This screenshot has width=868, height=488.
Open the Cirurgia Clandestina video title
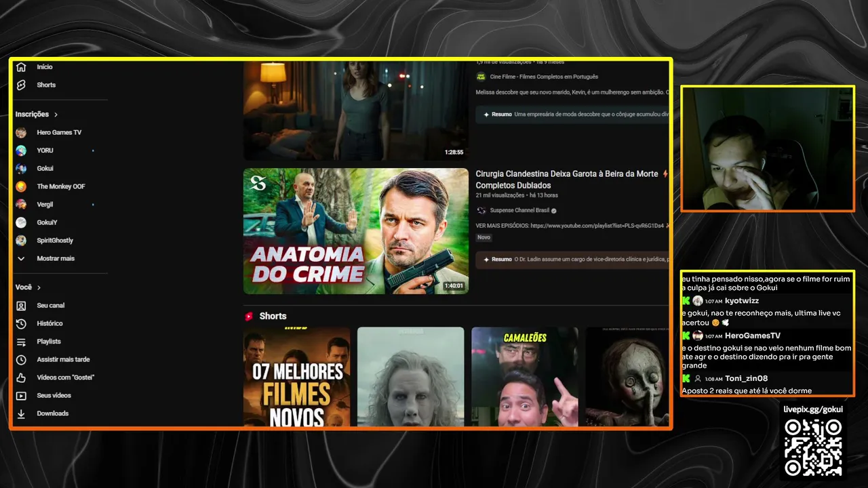(x=572, y=180)
